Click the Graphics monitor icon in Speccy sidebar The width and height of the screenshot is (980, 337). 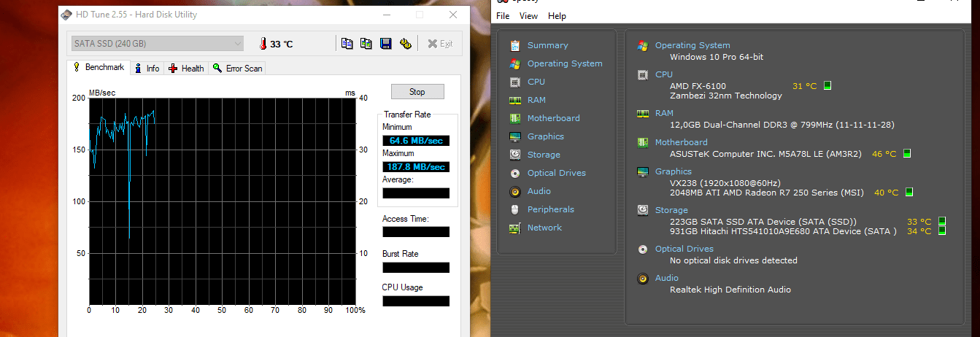[x=515, y=136]
